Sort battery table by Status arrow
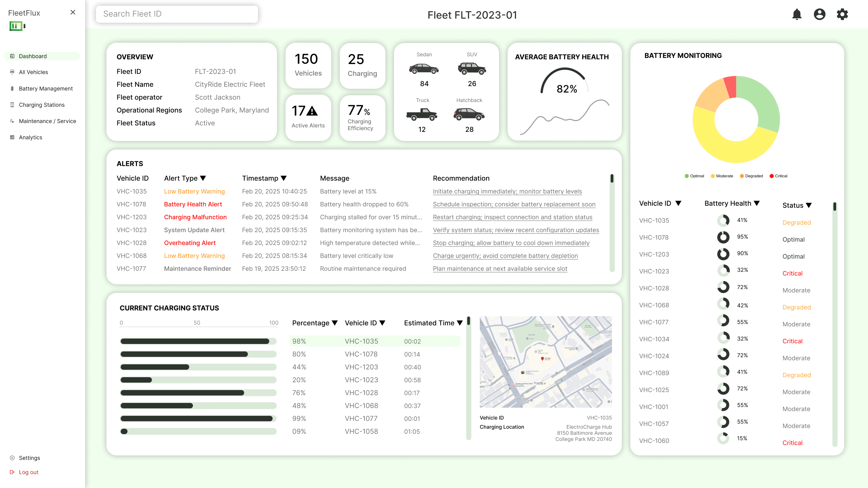 tap(809, 205)
